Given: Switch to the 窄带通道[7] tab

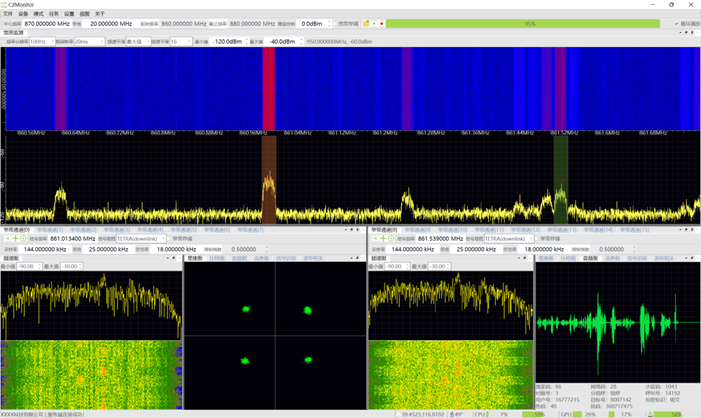Looking at the screenshot, I should pos(250,230).
